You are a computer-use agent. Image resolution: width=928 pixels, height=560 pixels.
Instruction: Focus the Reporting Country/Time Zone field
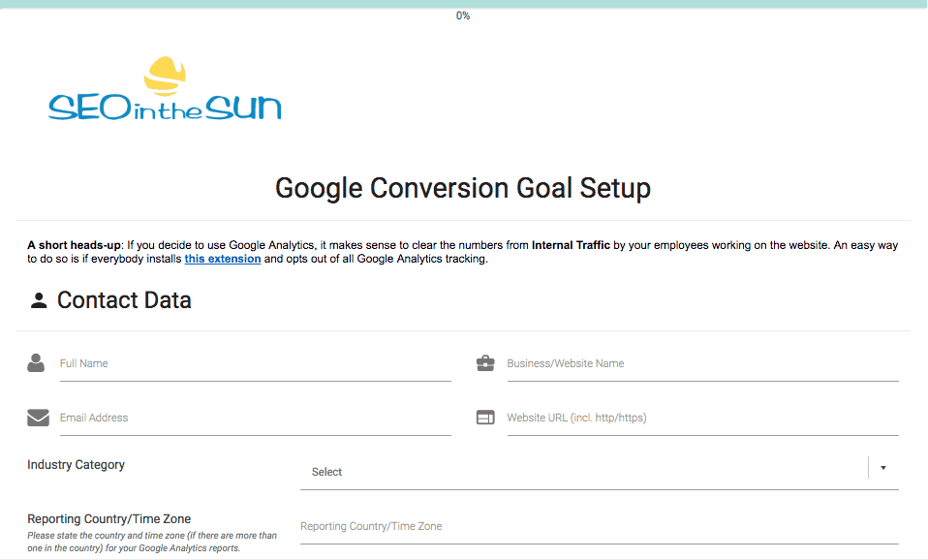pyautogui.click(x=599, y=527)
